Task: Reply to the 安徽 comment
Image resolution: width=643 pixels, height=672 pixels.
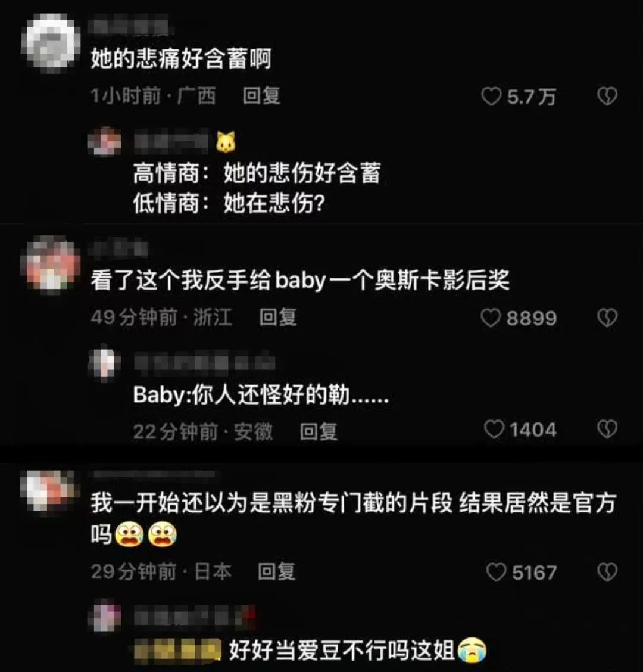Action: point(319,431)
